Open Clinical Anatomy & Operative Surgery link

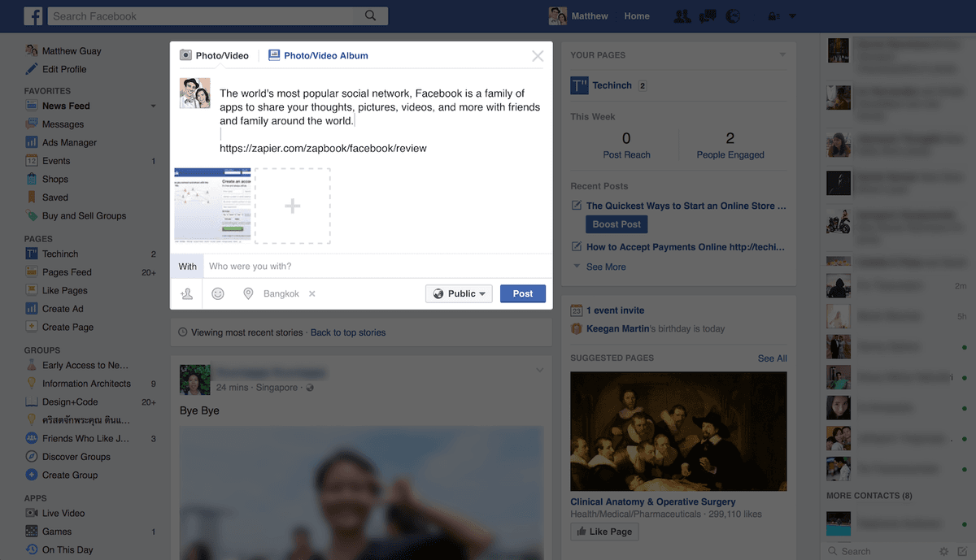[x=652, y=502]
